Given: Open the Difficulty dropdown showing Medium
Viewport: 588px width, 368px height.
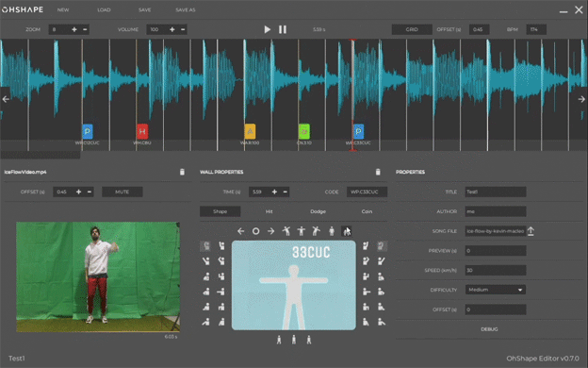Looking at the screenshot, I should point(496,290).
